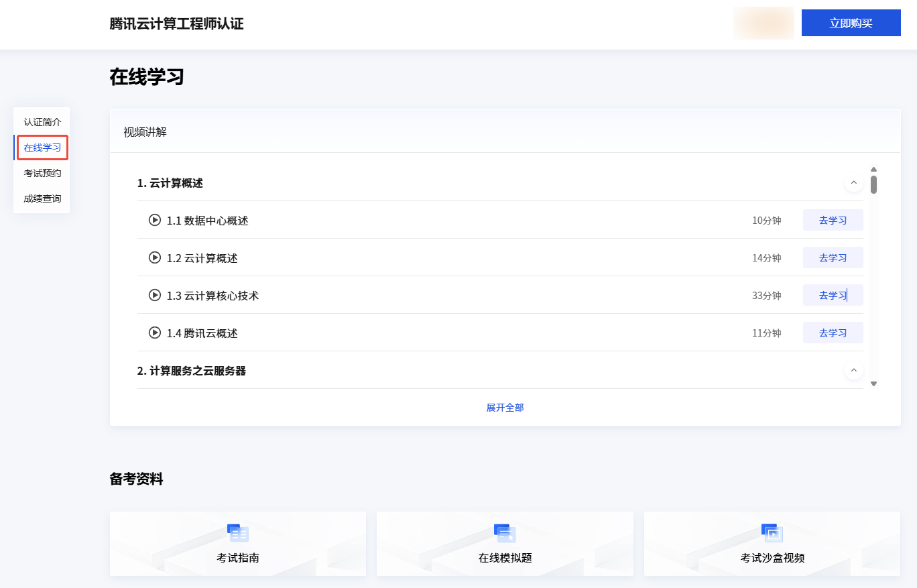917x588 pixels.
Task: Start learning 1.3 云计算核心技术 via 去学习
Action: click(x=833, y=295)
